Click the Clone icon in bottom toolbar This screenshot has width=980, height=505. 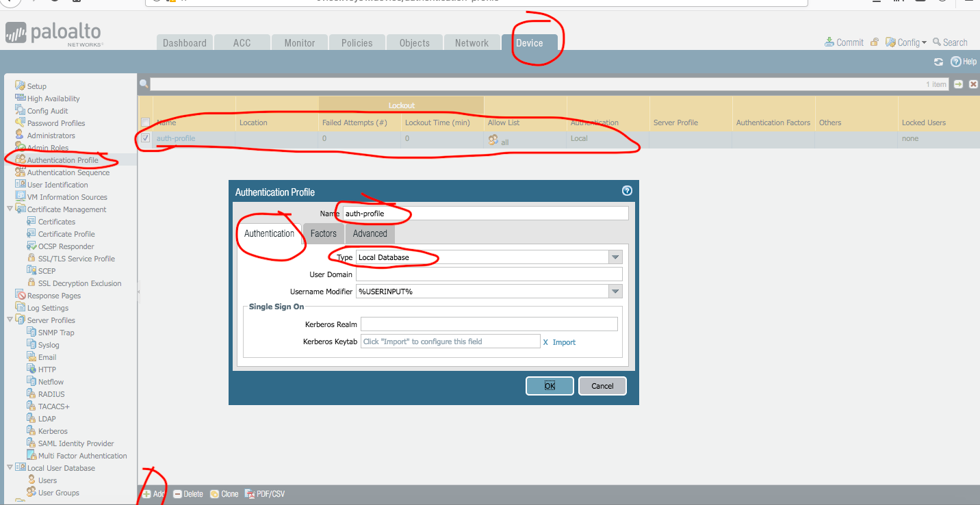214,494
